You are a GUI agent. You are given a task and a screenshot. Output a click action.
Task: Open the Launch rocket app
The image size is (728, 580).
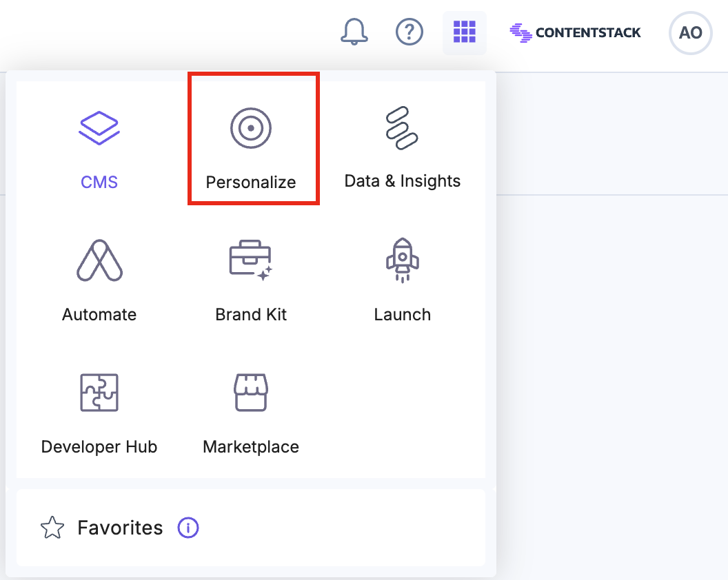[402, 281]
